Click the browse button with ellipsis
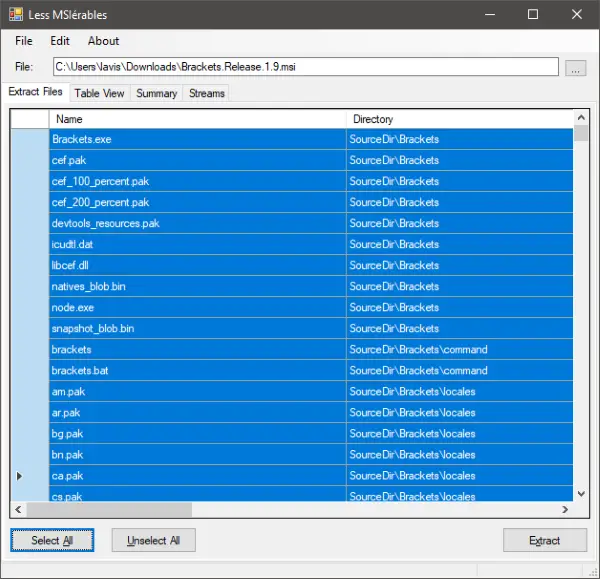This screenshot has width=600, height=579. [575, 68]
